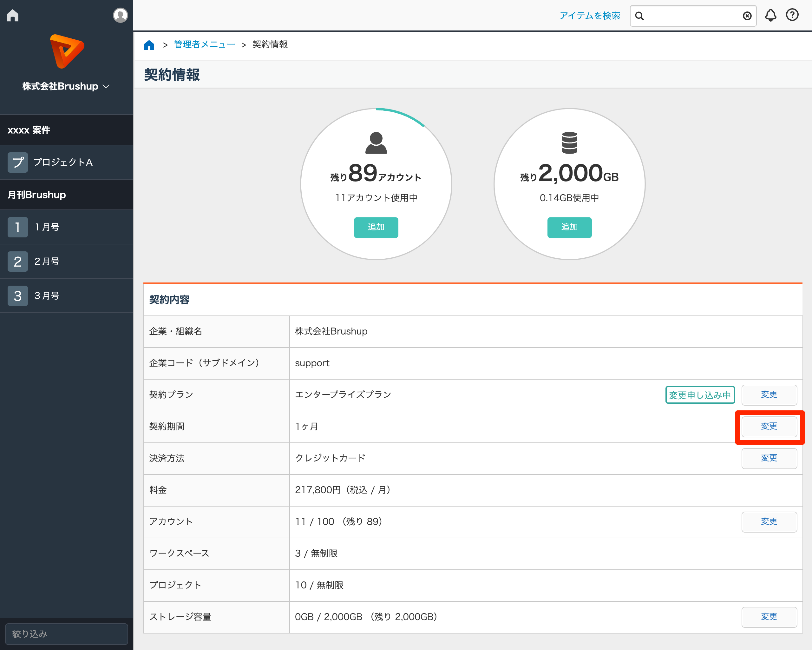Click the 11アカウント使用中 text
Image resolution: width=812 pixels, height=650 pixels.
coord(376,198)
